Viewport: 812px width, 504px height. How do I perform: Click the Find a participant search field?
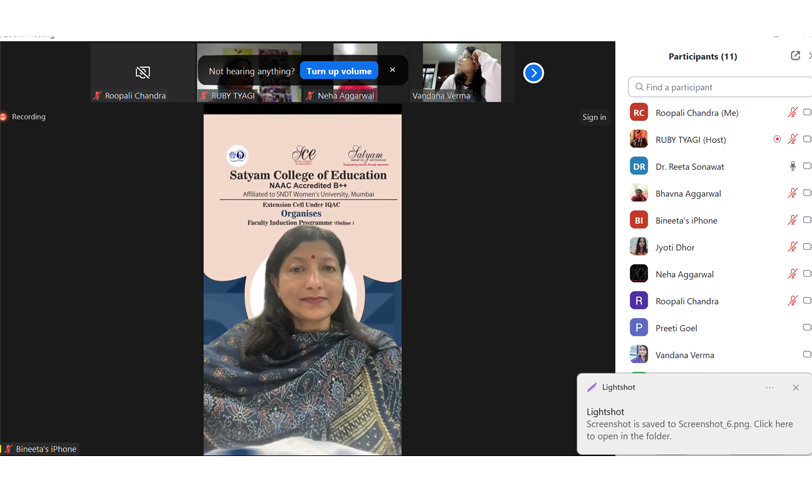pyautogui.click(x=720, y=87)
